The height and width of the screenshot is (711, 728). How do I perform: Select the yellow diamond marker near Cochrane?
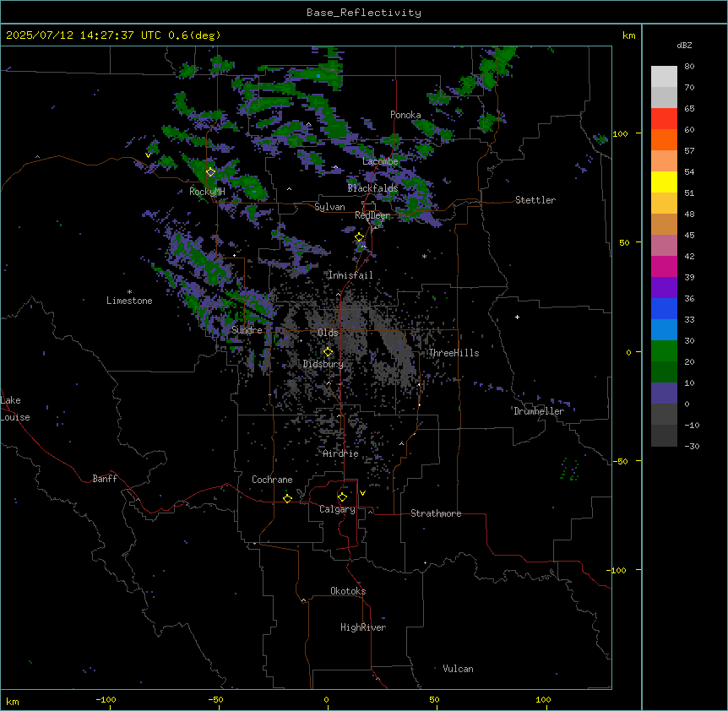pos(287,498)
